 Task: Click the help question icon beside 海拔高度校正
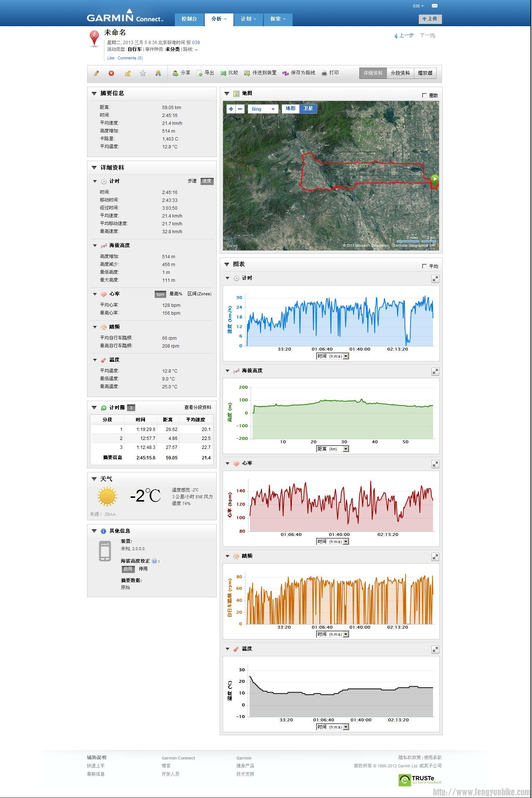pos(154,561)
